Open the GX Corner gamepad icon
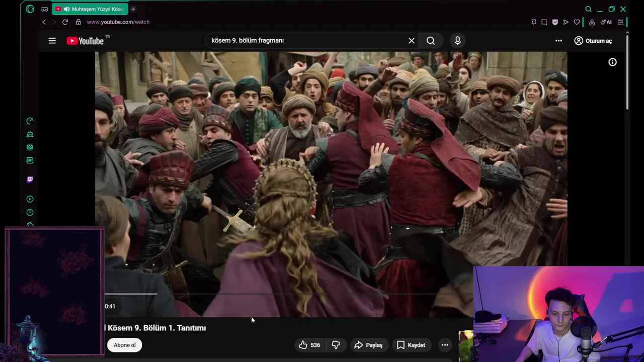644x362 pixels. 45,9
